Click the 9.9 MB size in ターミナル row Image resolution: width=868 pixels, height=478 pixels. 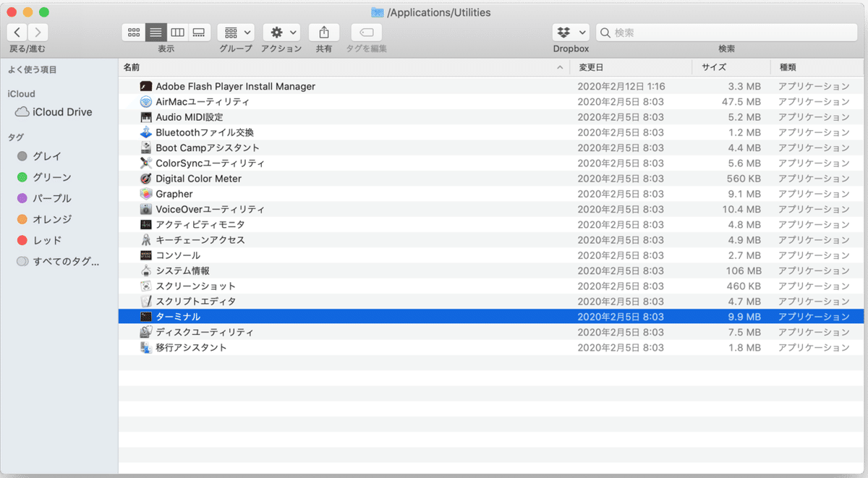(x=744, y=317)
